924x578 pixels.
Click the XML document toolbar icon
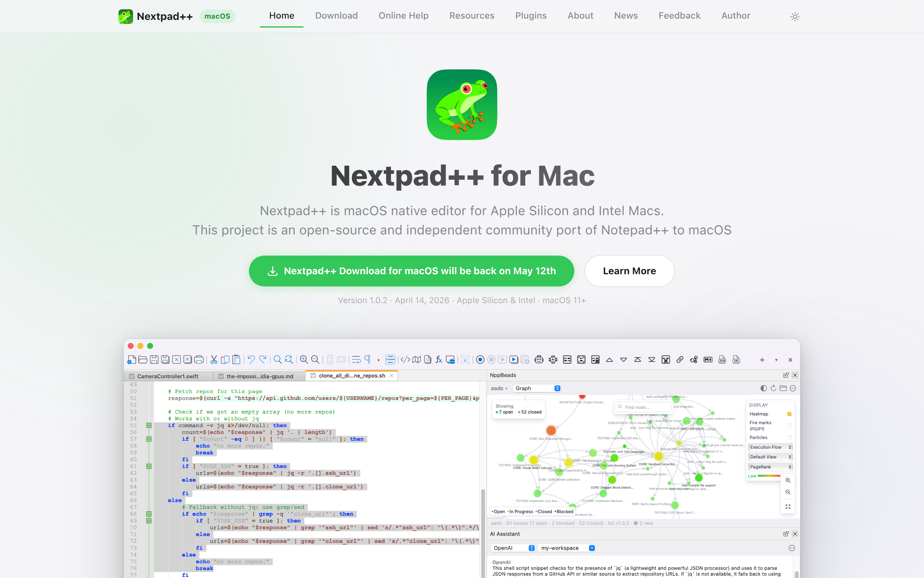(736, 360)
